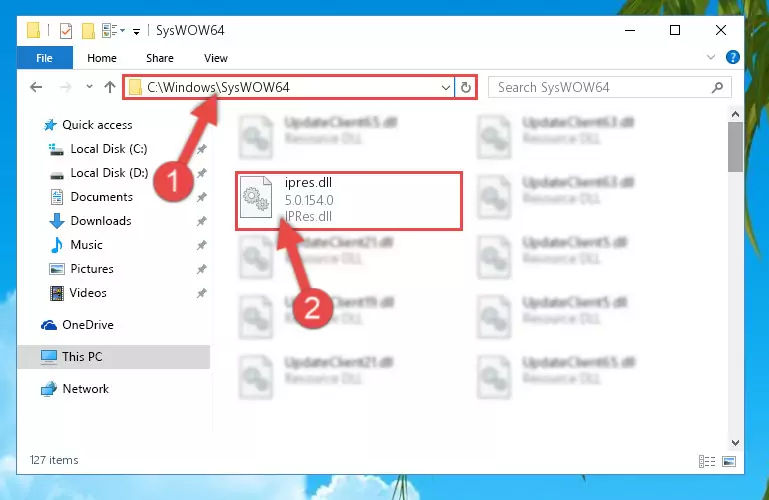
Task: Open Local Disk (C:) in the sidebar
Action: [x=108, y=149]
